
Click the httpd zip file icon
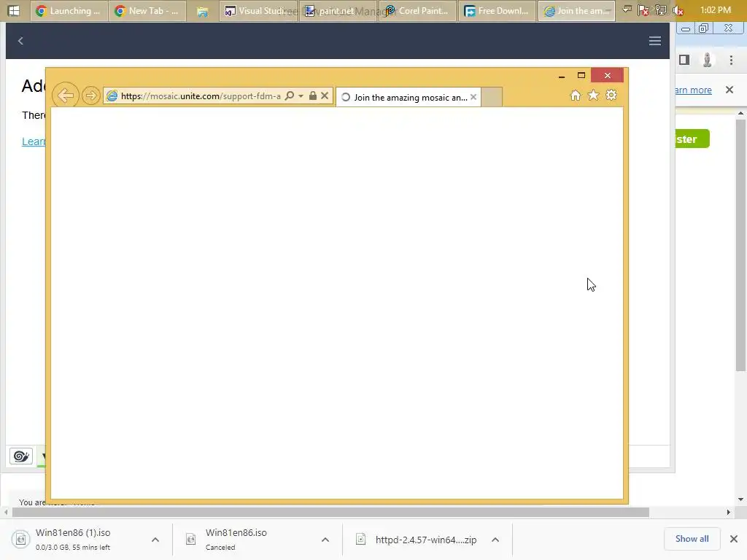[x=361, y=539]
